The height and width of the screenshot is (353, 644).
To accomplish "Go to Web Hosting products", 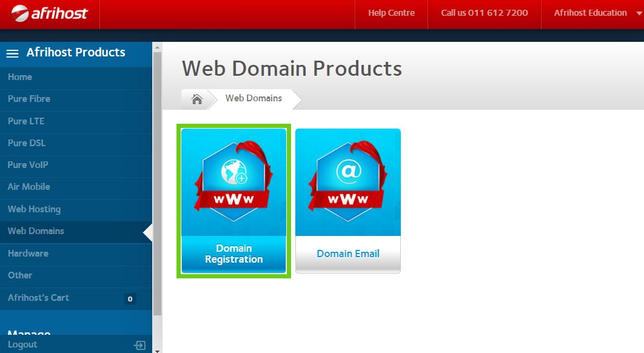I will (34, 209).
